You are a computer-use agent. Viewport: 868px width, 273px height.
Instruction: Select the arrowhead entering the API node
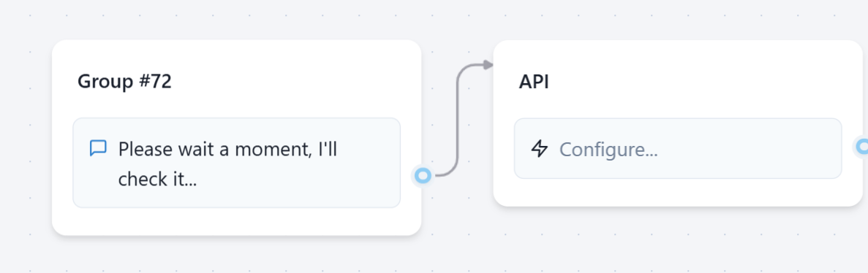tap(488, 65)
